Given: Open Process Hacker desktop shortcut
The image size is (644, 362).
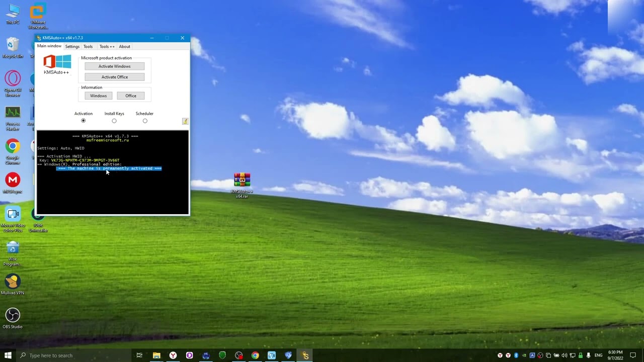Looking at the screenshot, I should 13,119.
